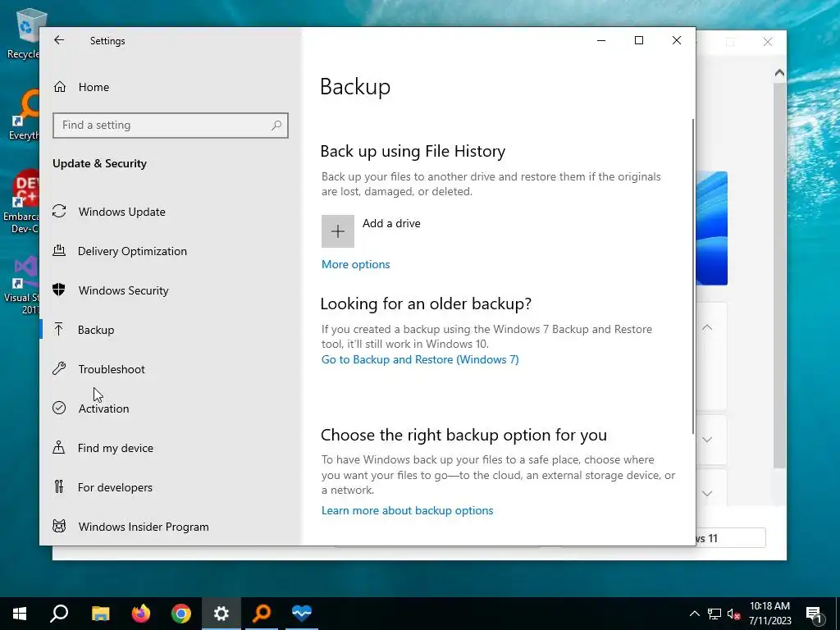Click the network tray icon
The height and width of the screenshot is (630, 840).
point(714,614)
